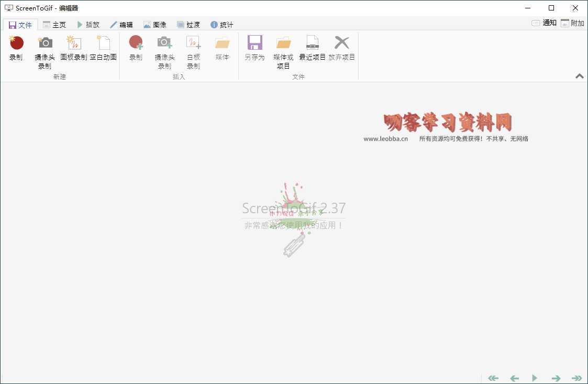The width and height of the screenshot is (588, 384).
Task: Maximize the ScreenToGif editor window
Action: point(551,8)
